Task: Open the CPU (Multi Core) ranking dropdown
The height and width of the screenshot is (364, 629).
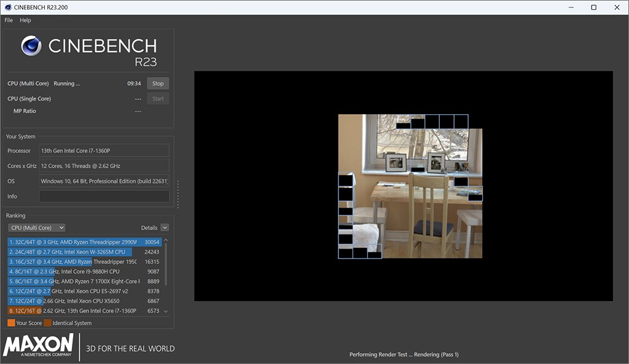Action: click(37, 228)
